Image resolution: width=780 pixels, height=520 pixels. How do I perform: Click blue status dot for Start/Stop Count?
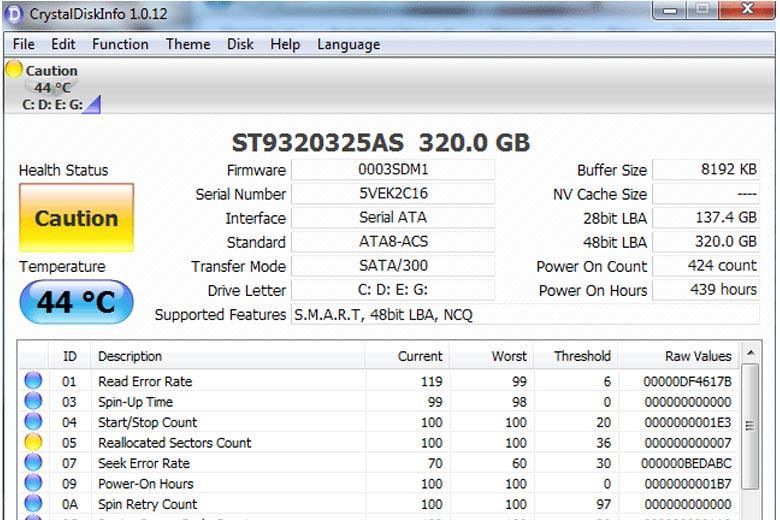(33, 421)
